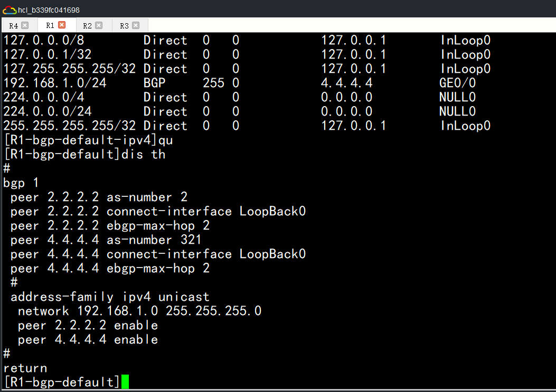Click the "return" line in terminal
This screenshot has height=392, width=556.
tap(25, 368)
